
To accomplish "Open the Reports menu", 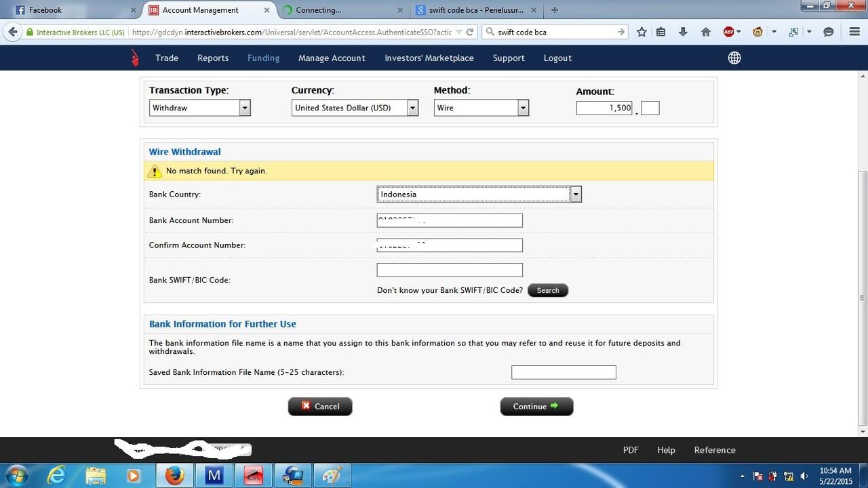I will pyautogui.click(x=213, y=58).
